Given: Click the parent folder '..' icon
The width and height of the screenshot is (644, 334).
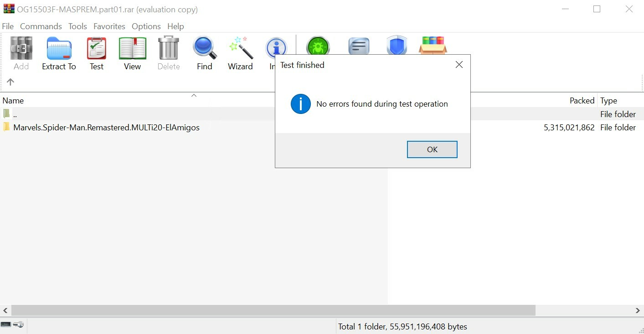Looking at the screenshot, I should pos(6,113).
